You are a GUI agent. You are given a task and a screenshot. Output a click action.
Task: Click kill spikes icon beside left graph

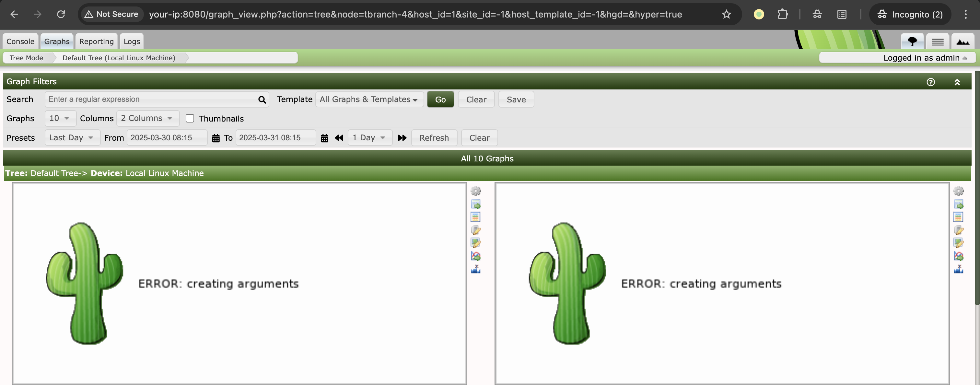pyautogui.click(x=475, y=269)
